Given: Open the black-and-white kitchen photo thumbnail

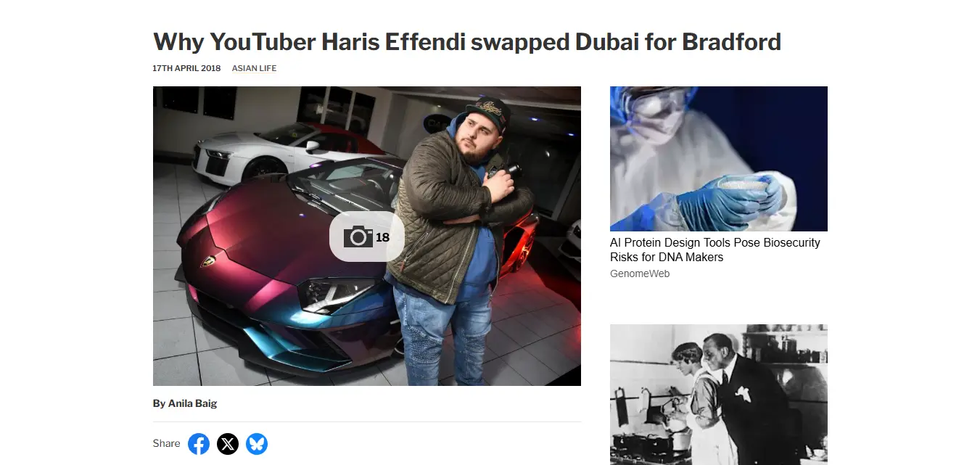Looking at the screenshot, I should (x=719, y=395).
